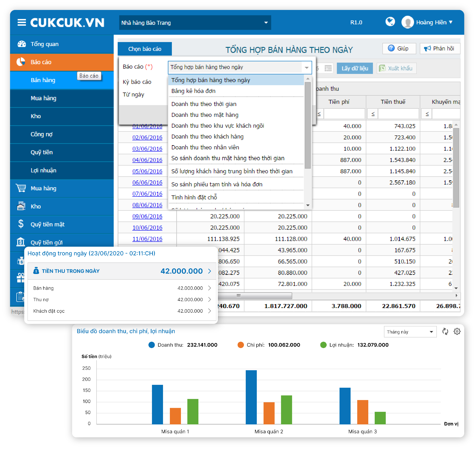Open Nhà hàng Bảo Trang dropdown
476x449 pixels.
(195, 23)
